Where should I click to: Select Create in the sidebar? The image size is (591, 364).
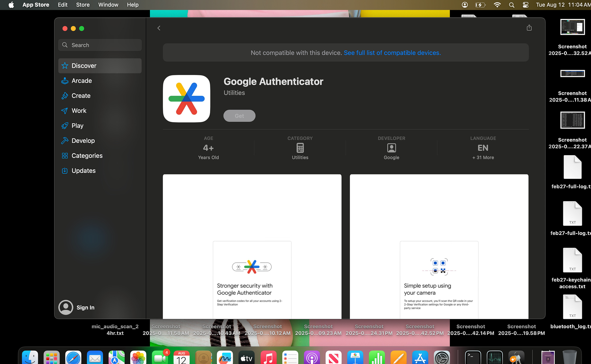81,96
